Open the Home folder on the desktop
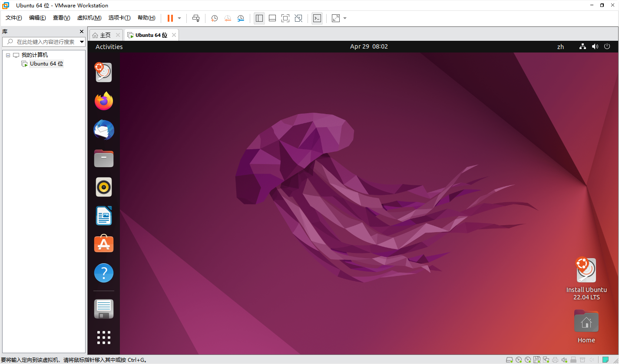This screenshot has width=619, height=364. point(586,326)
